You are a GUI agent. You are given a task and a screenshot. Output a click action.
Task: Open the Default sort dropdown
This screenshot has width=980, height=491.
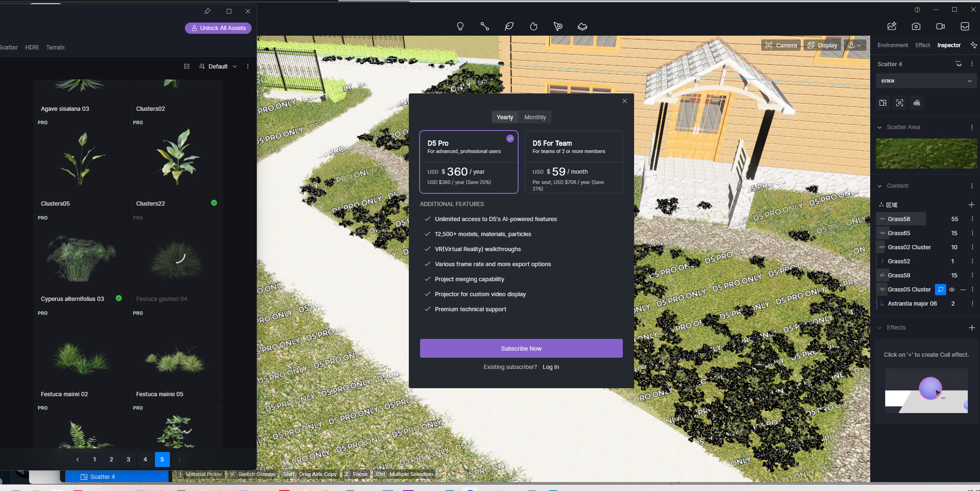[x=218, y=67]
